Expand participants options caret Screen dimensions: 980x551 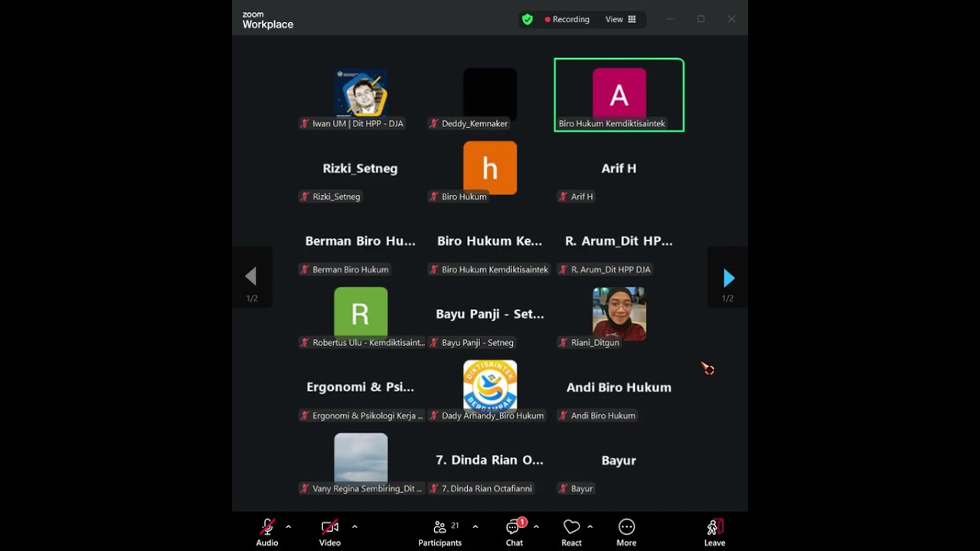[475, 527]
